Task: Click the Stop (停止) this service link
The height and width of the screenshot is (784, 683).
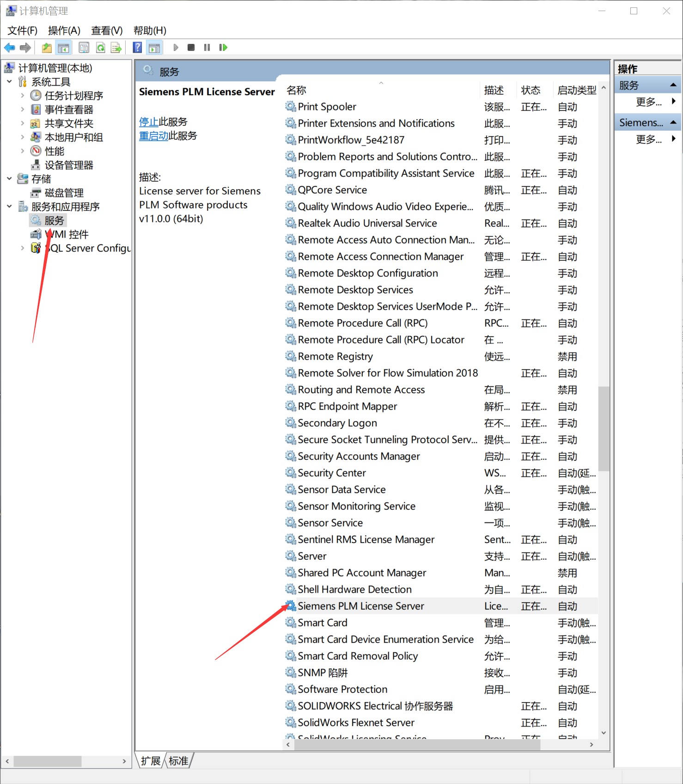Action: pyautogui.click(x=149, y=122)
